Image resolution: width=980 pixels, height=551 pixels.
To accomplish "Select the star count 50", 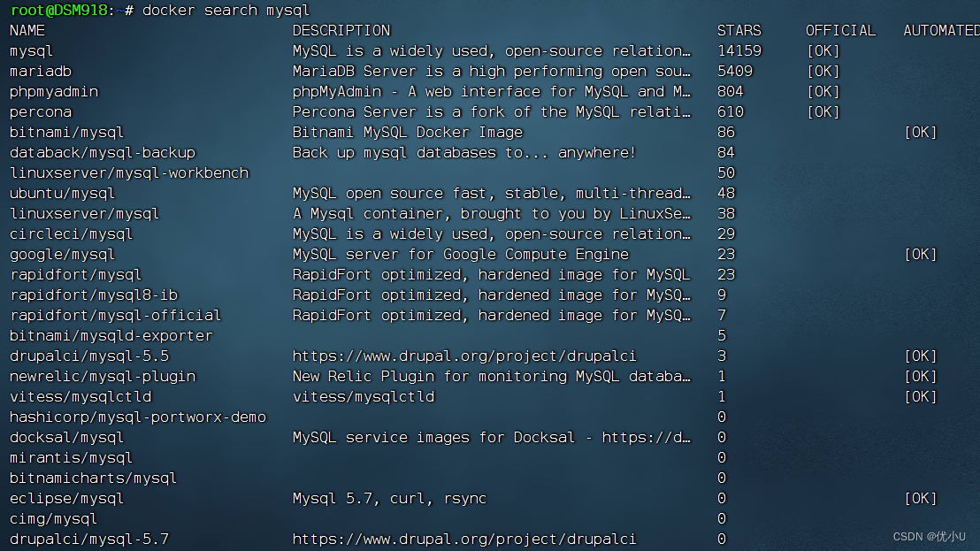I will point(726,173).
